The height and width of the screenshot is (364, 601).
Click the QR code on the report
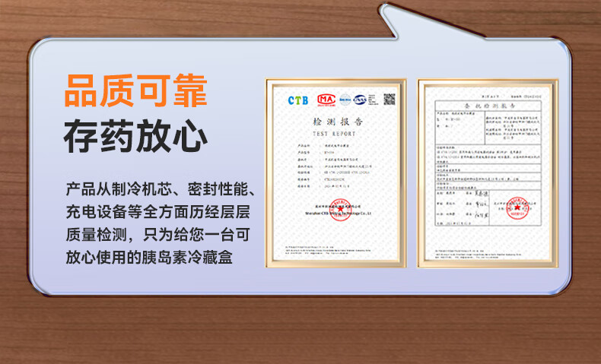tap(389, 100)
